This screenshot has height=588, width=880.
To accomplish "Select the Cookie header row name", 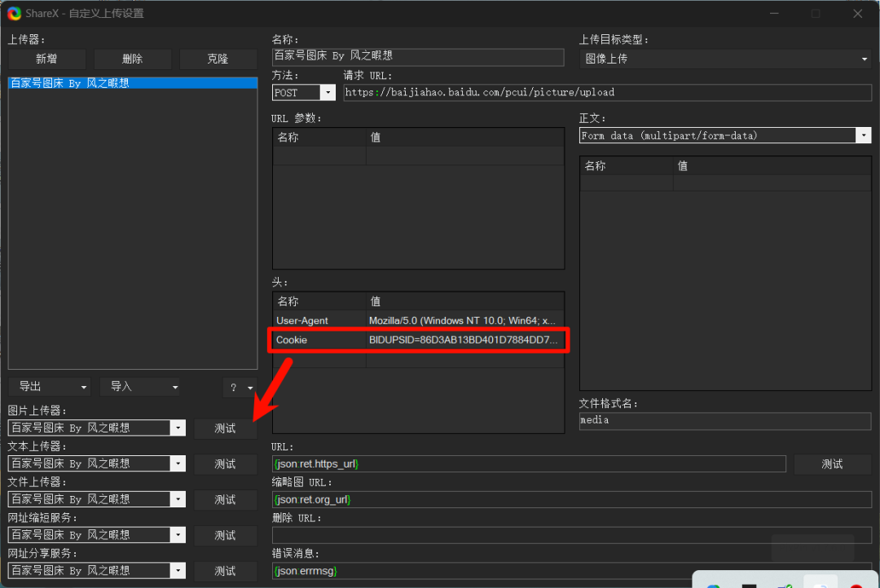I will coord(320,340).
